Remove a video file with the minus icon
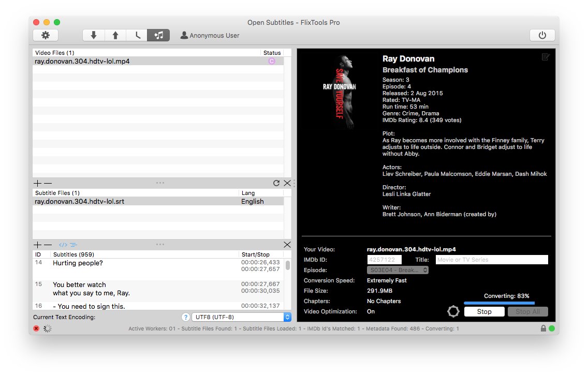 tap(48, 183)
